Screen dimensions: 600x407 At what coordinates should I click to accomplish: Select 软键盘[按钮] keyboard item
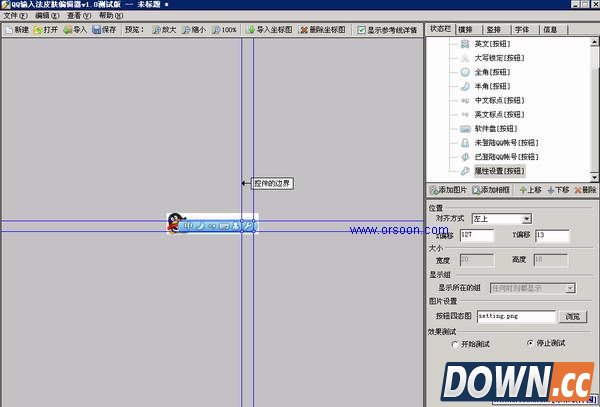click(496, 129)
